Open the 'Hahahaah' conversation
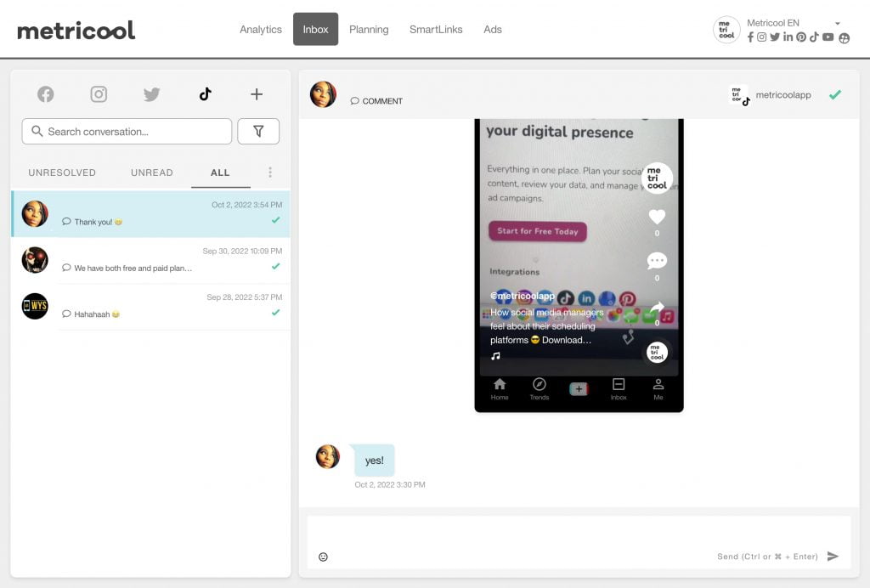This screenshot has height=588, width=870. tap(151, 306)
